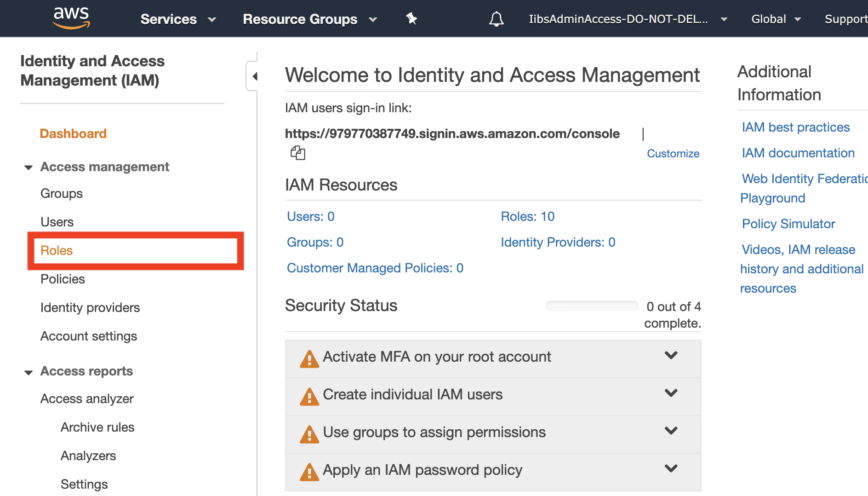
Task: Open the notifications bell
Action: (496, 19)
